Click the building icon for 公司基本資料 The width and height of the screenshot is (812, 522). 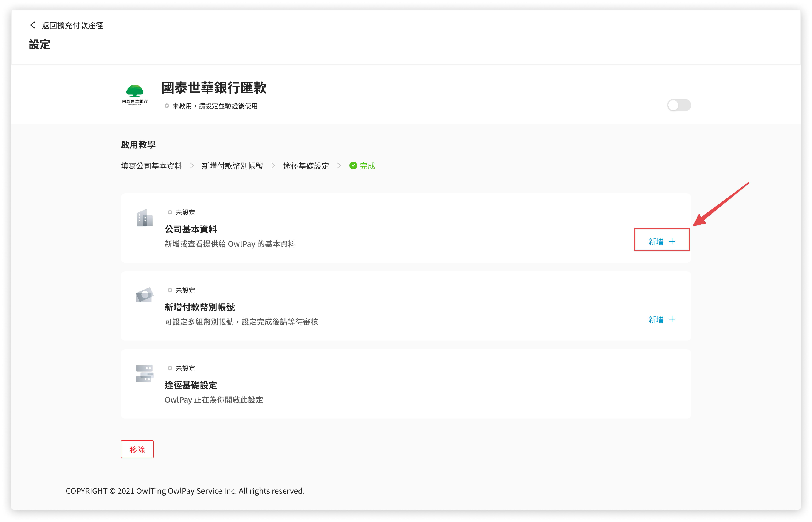[145, 218]
